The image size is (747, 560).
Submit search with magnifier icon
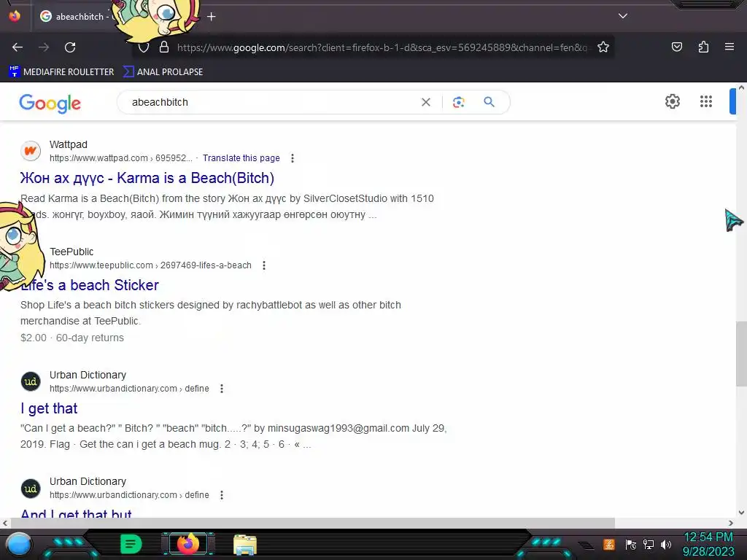pyautogui.click(x=489, y=102)
